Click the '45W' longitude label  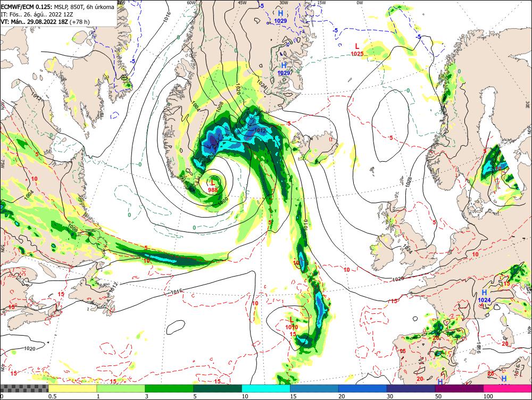coord(242,3)
